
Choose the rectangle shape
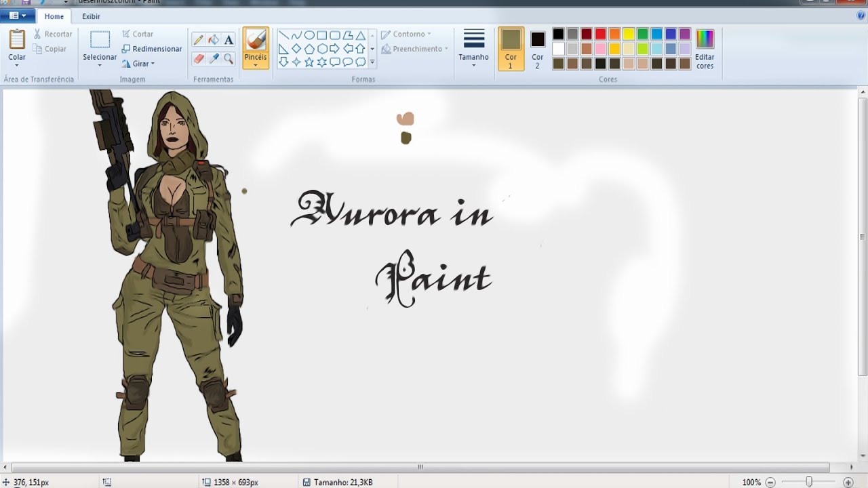coord(322,35)
